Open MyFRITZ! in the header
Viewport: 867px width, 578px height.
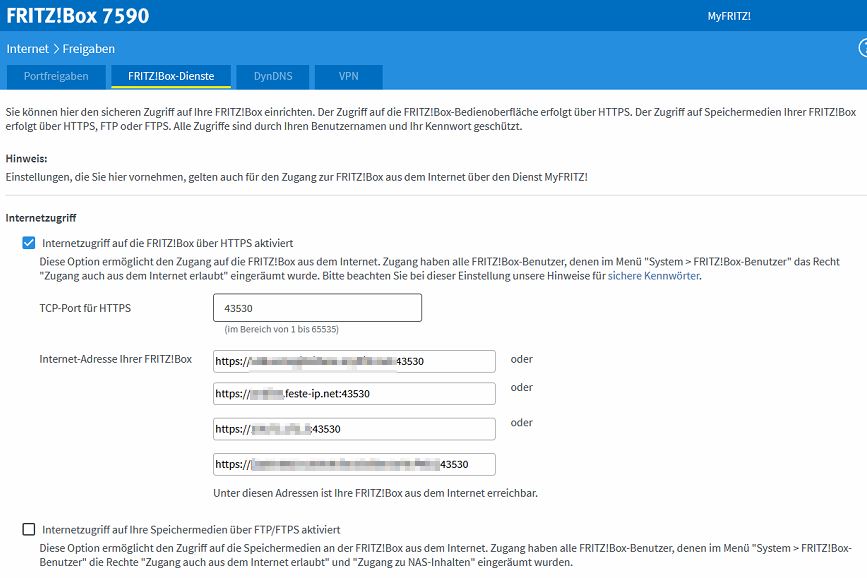[729, 16]
